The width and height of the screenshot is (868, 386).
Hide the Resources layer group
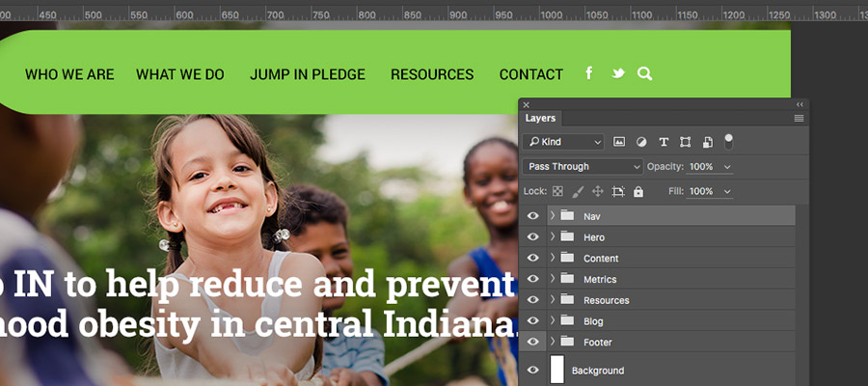point(532,300)
